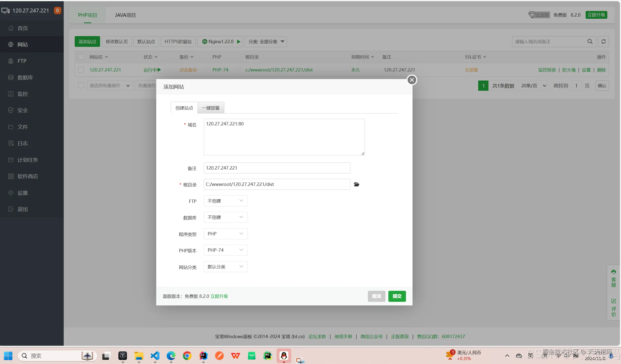621x364 pixels.
Task: Click the search magnifier icon in site list
Action: (590, 42)
